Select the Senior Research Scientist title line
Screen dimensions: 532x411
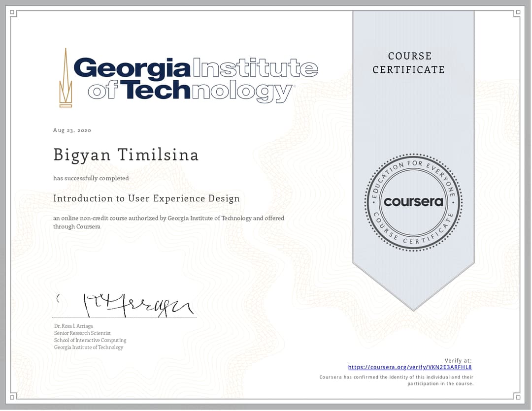pos(82,333)
